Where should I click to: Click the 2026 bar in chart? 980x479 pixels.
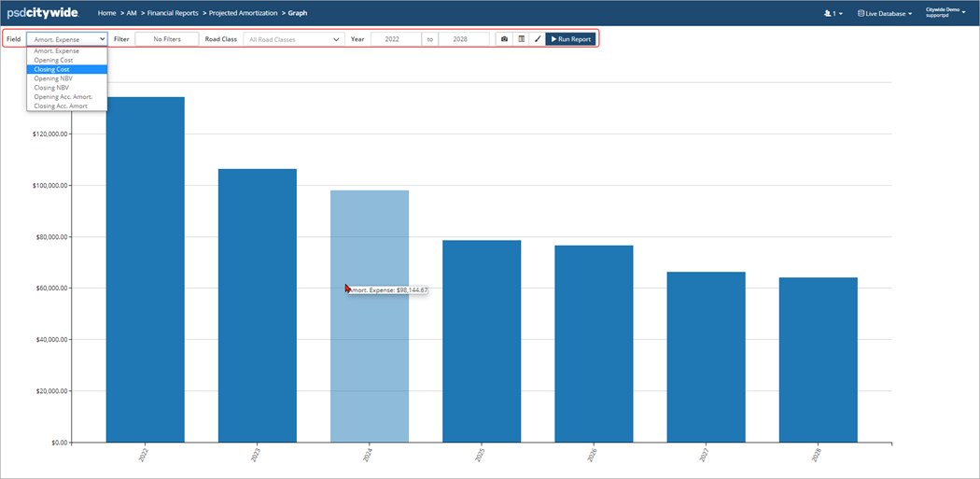pyautogui.click(x=594, y=344)
